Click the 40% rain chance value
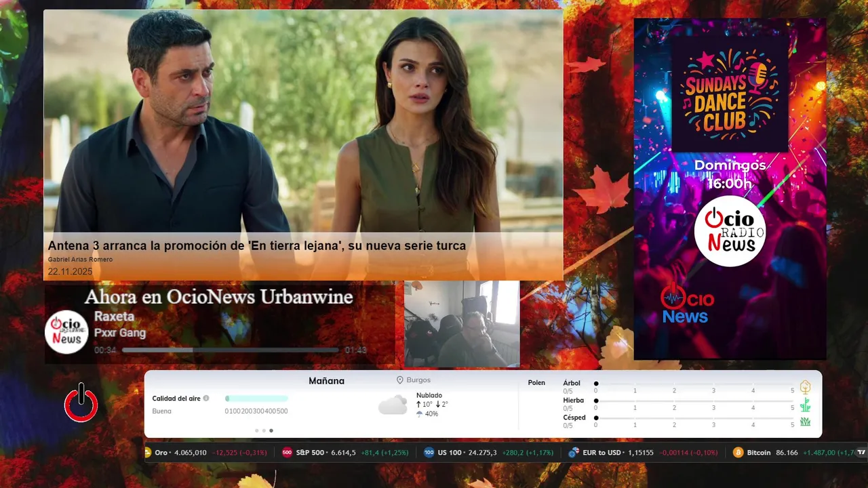The image size is (868, 488). [431, 414]
